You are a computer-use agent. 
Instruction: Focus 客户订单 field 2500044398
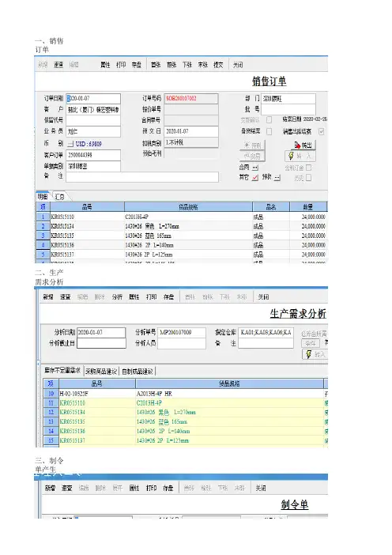93,155
